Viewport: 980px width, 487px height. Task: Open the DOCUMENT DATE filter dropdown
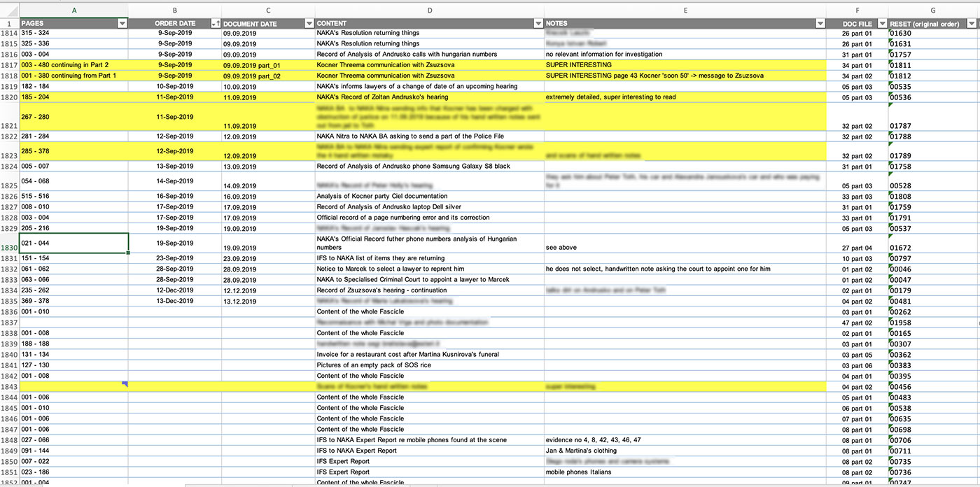(x=309, y=23)
